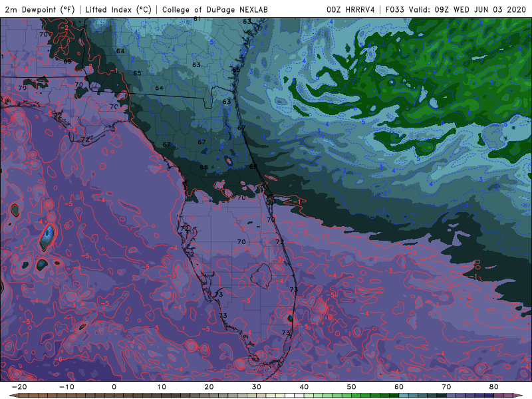Viewport: 532px width, 399px height.
Task: Click the '61' dewpoint value at top
Action: click(x=197, y=19)
